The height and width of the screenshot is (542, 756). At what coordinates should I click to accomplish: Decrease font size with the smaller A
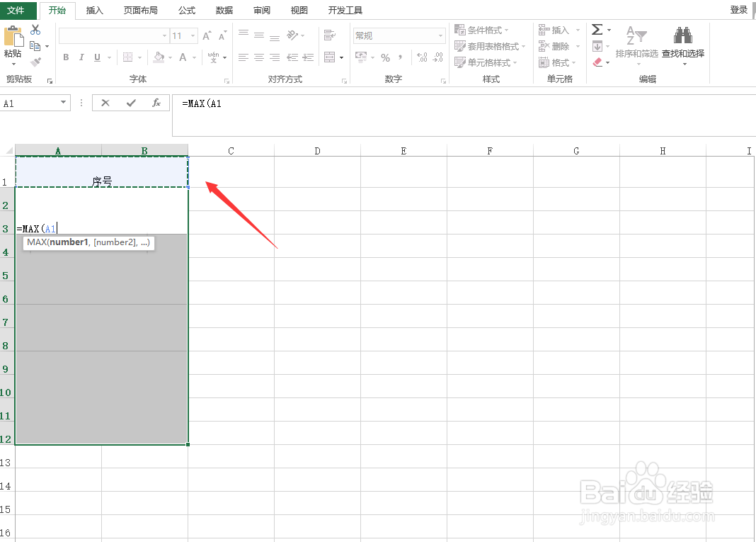pyautogui.click(x=222, y=35)
